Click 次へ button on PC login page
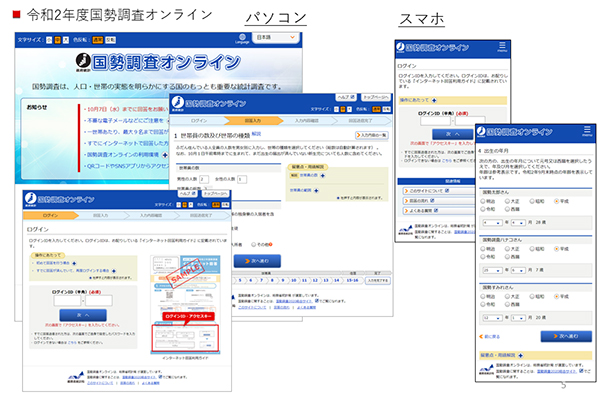Screen dimensions: 600x393 [83, 315]
